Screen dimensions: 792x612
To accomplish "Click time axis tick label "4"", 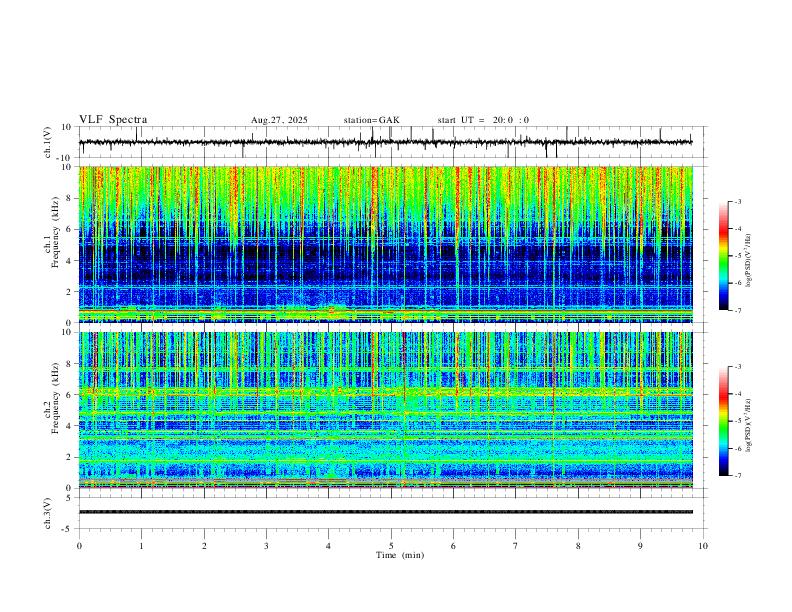I will (329, 546).
